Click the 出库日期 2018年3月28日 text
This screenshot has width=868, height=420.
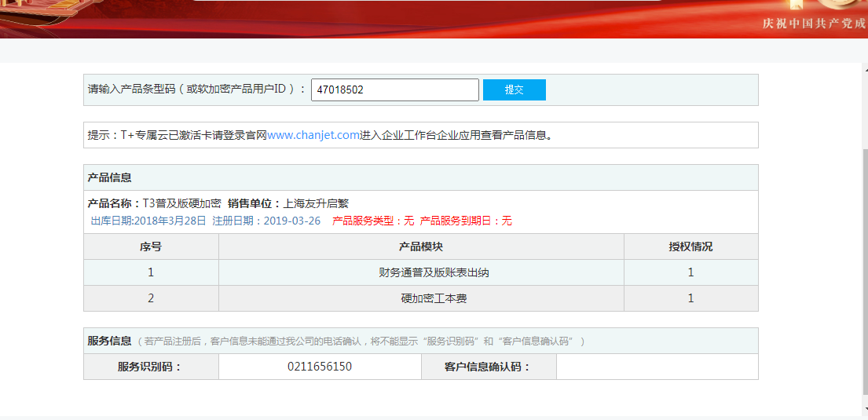click(148, 221)
